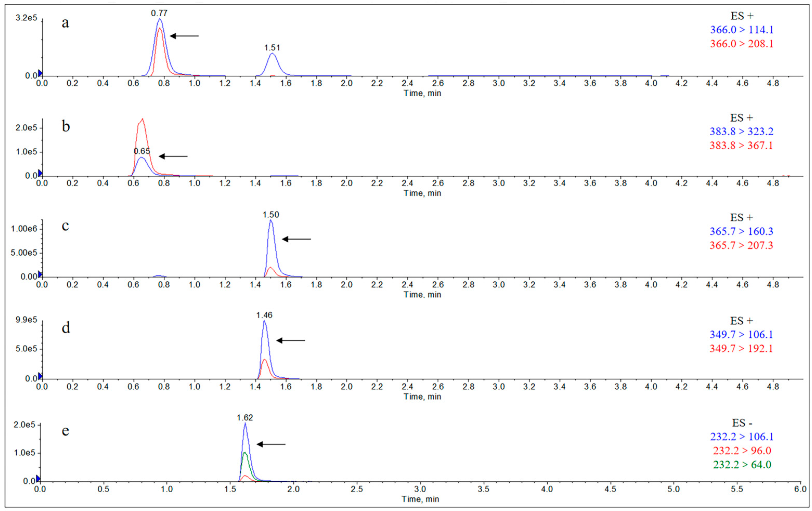
Task: Click the 3.5 tick label on panel e's x-axis
Action: 484,489
